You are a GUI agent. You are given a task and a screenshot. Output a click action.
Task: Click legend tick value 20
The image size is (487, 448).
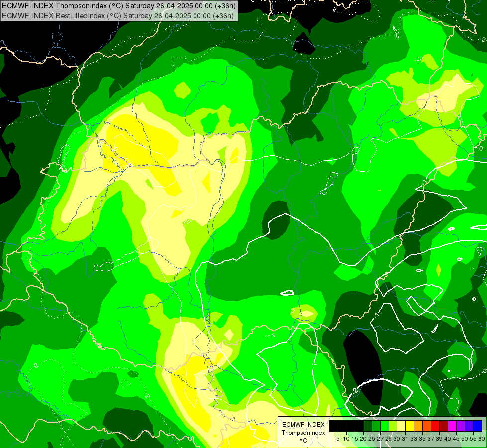[363, 439]
